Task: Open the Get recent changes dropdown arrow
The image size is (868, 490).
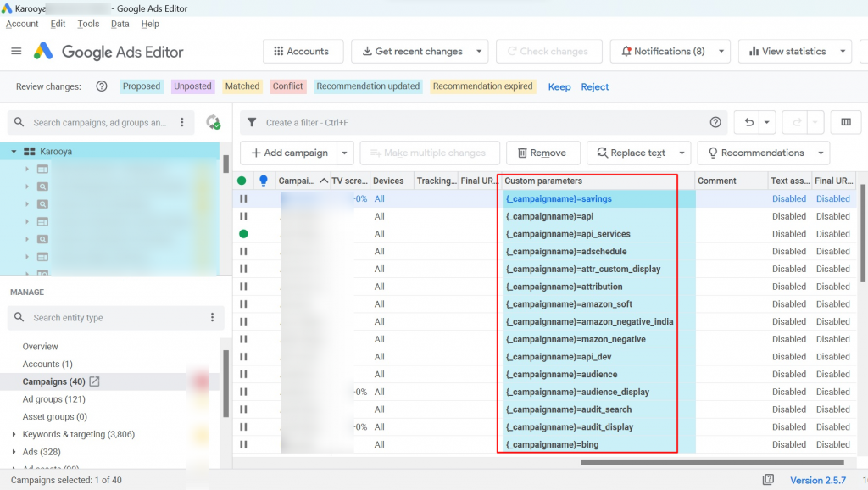Action: pos(479,51)
